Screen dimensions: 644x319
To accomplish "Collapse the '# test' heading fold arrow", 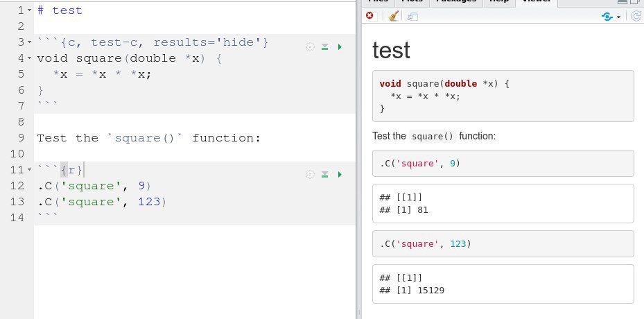I will tap(30, 10).
